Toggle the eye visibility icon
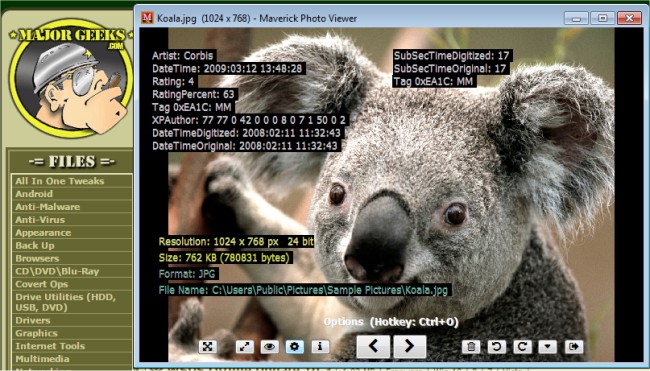 (x=269, y=347)
